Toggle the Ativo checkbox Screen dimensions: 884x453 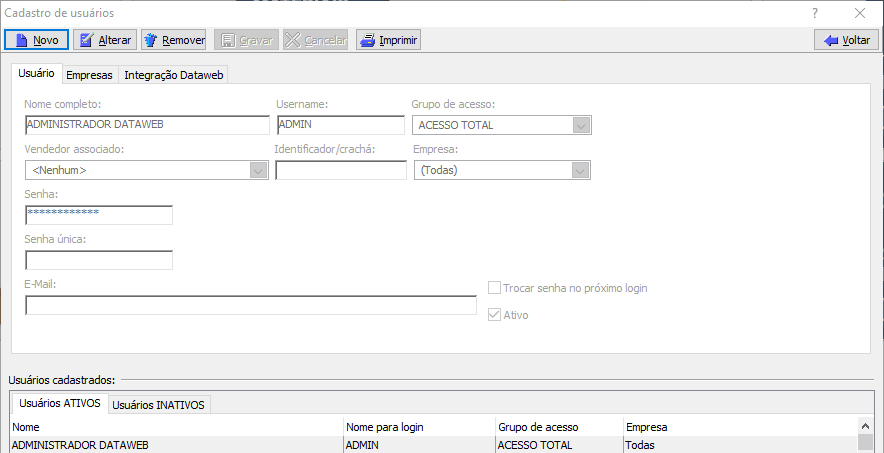[x=494, y=315]
